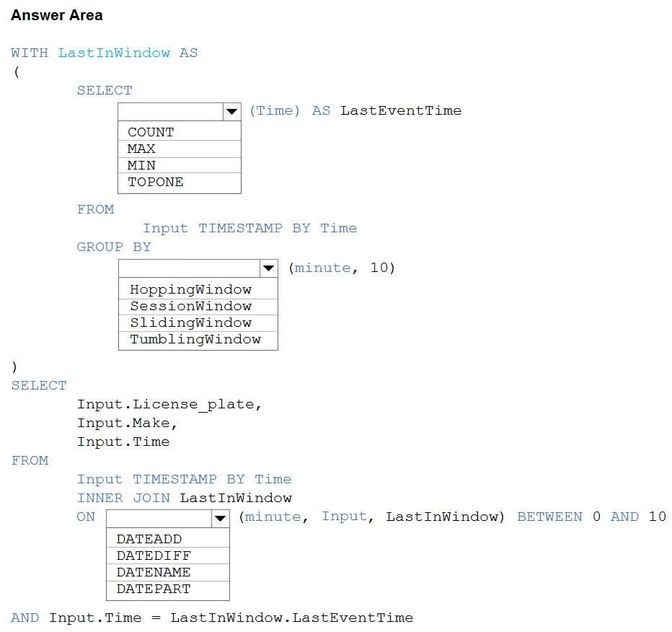Open the window type dropdown arrow

(x=269, y=268)
